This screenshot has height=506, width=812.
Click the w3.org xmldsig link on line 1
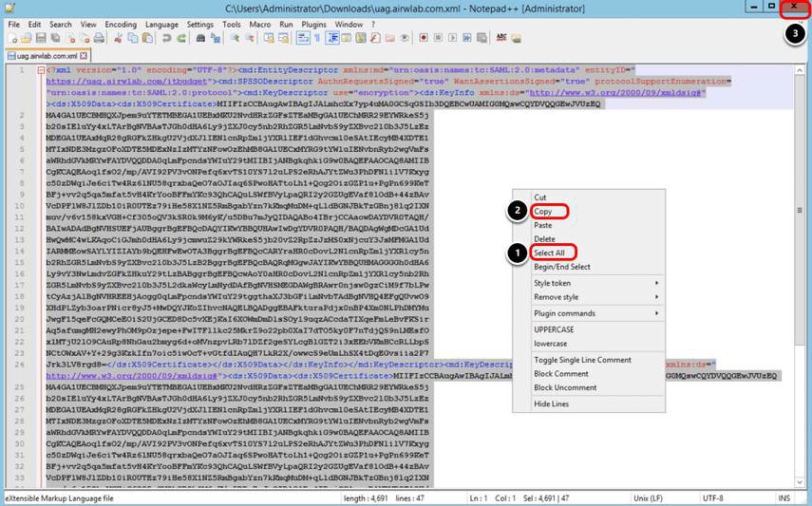pyautogui.click(x=615, y=93)
